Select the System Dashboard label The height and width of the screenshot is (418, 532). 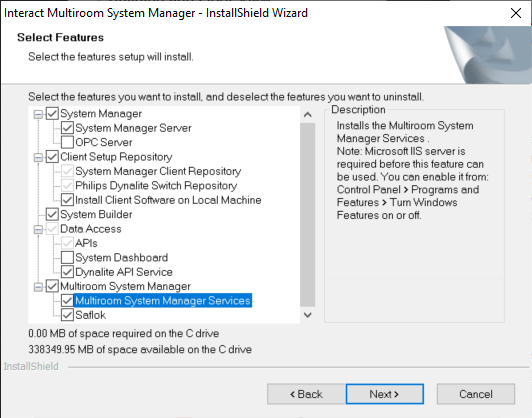[x=121, y=258]
